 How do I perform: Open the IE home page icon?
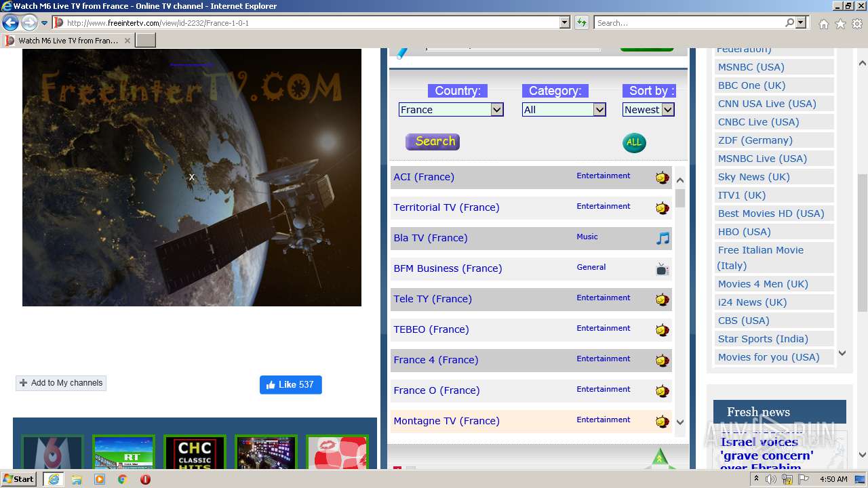(823, 24)
